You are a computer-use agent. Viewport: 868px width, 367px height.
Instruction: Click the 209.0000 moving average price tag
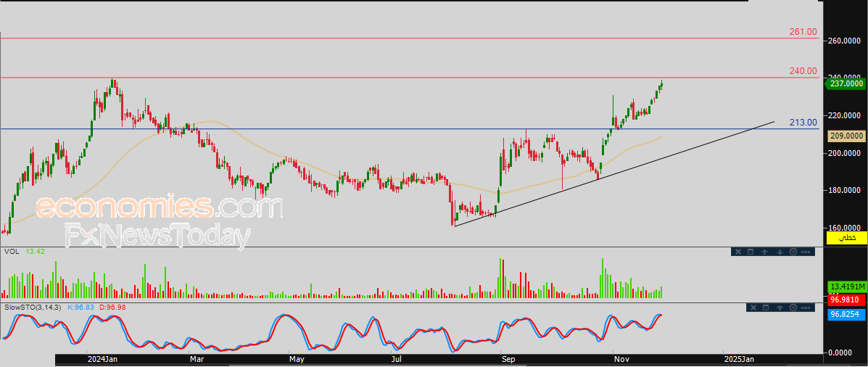point(846,136)
